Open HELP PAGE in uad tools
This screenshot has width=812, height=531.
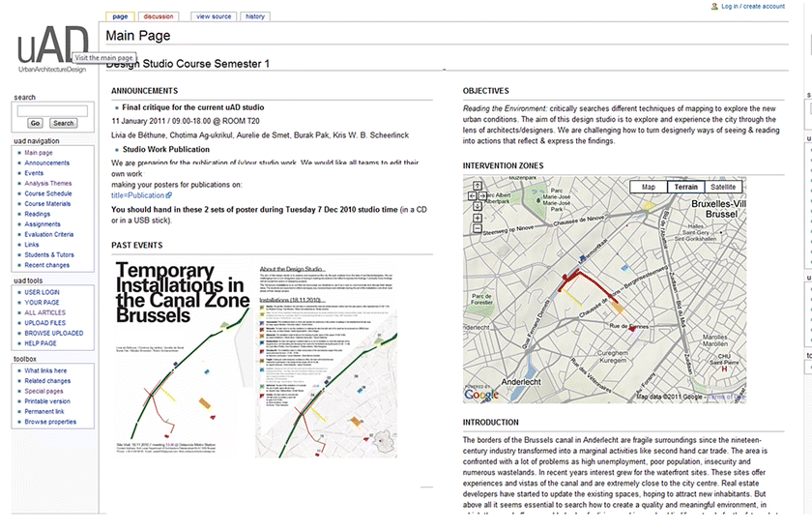coord(41,343)
